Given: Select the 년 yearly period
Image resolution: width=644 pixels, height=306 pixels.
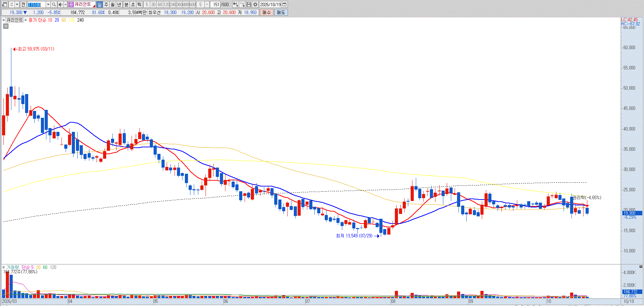Looking at the screenshot, I should pyautogui.click(x=119, y=4).
